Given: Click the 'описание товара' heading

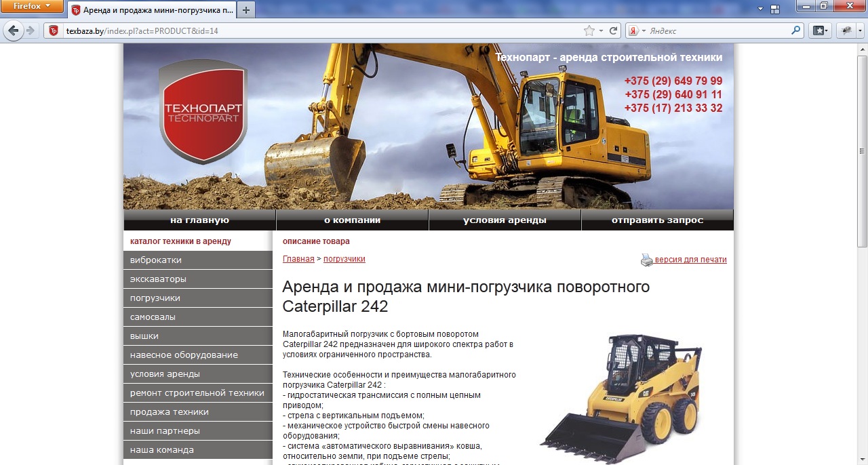Looking at the screenshot, I should click(316, 241).
